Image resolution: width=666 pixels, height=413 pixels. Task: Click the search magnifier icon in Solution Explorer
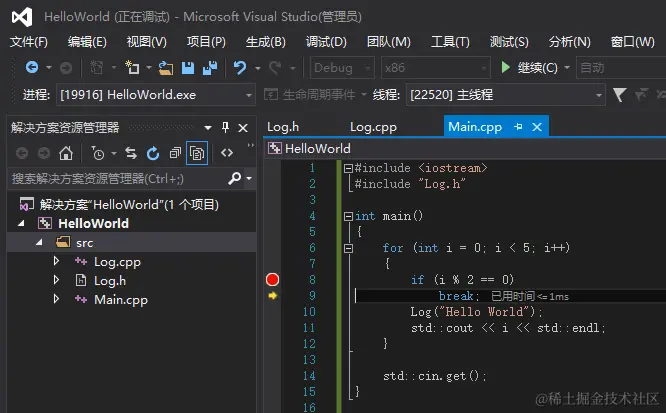pyautogui.click(x=234, y=178)
